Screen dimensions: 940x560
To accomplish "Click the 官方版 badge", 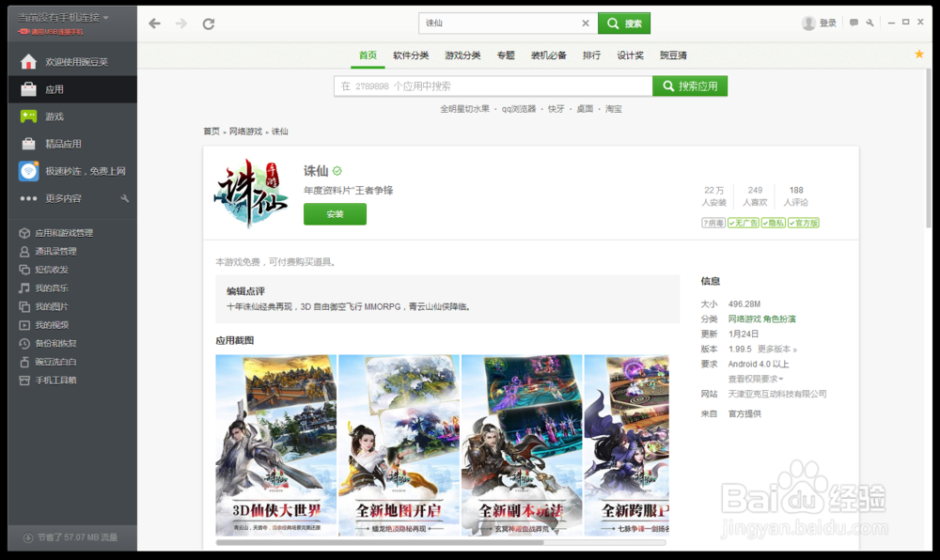I will (804, 223).
